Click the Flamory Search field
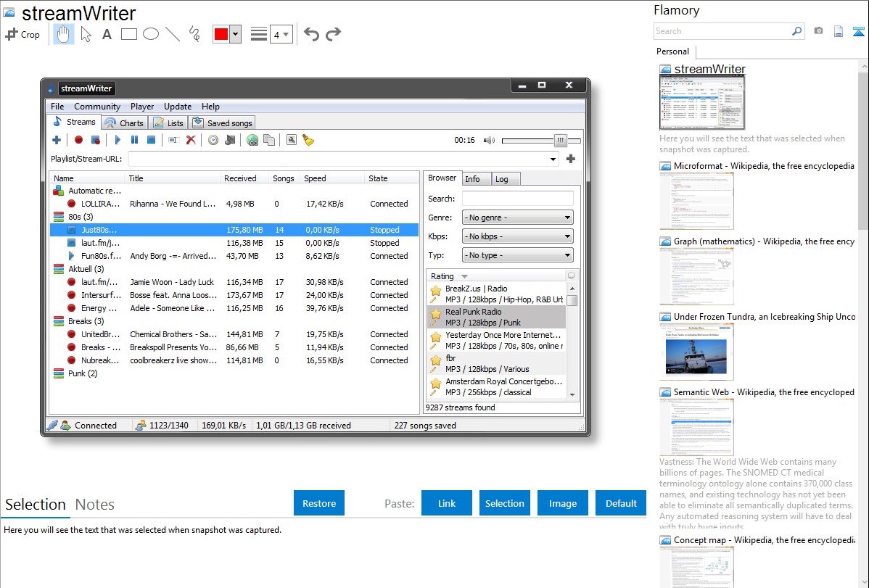Viewport: 869px width, 588px height. click(x=722, y=31)
